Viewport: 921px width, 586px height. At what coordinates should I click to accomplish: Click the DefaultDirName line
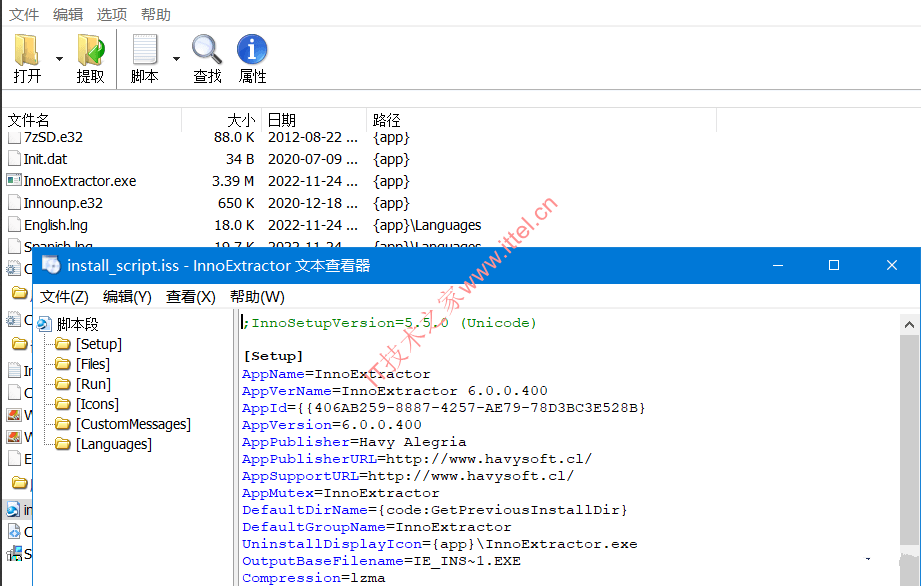point(435,510)
